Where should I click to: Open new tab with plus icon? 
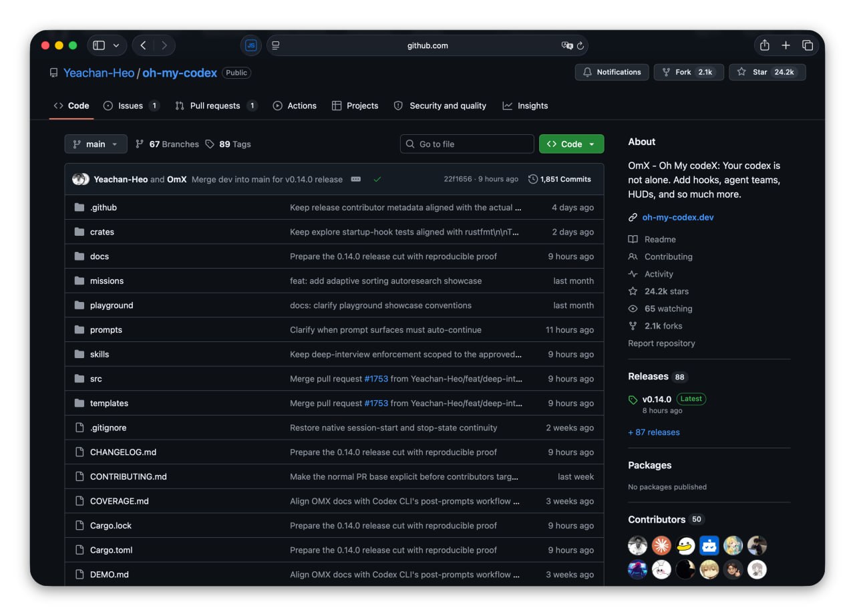[x=786, y=45]
